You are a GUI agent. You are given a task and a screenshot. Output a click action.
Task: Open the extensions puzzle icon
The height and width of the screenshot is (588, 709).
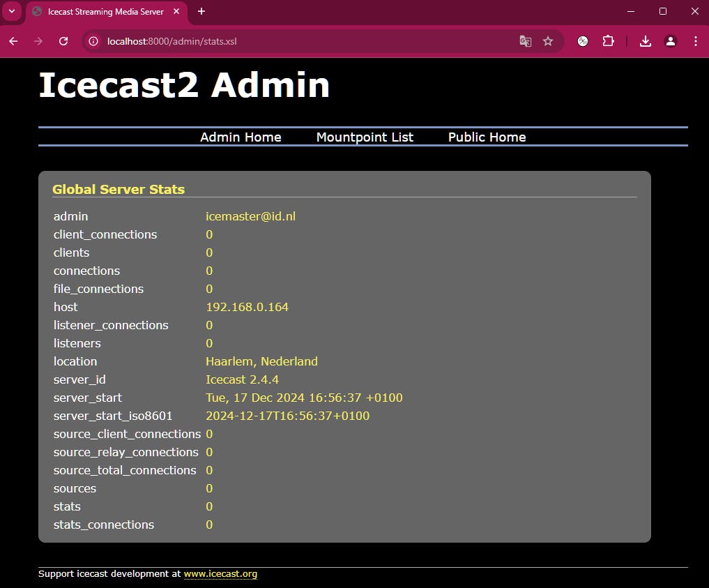point(608,41)
